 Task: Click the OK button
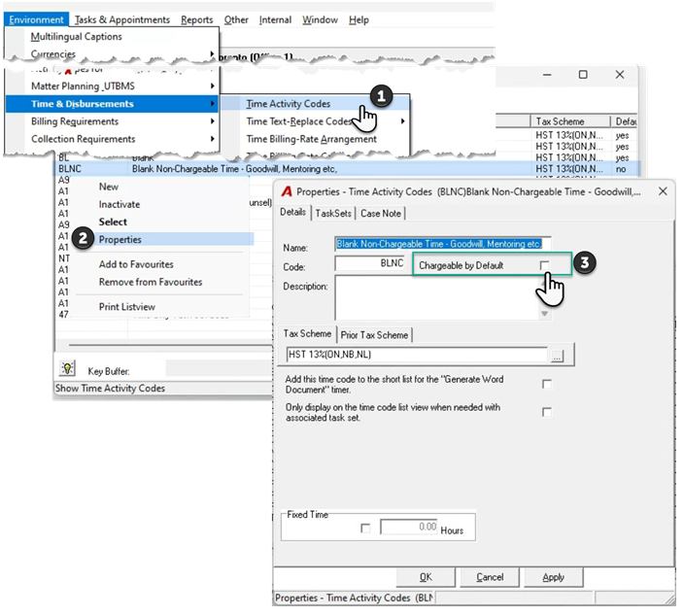tap(426, 577)
